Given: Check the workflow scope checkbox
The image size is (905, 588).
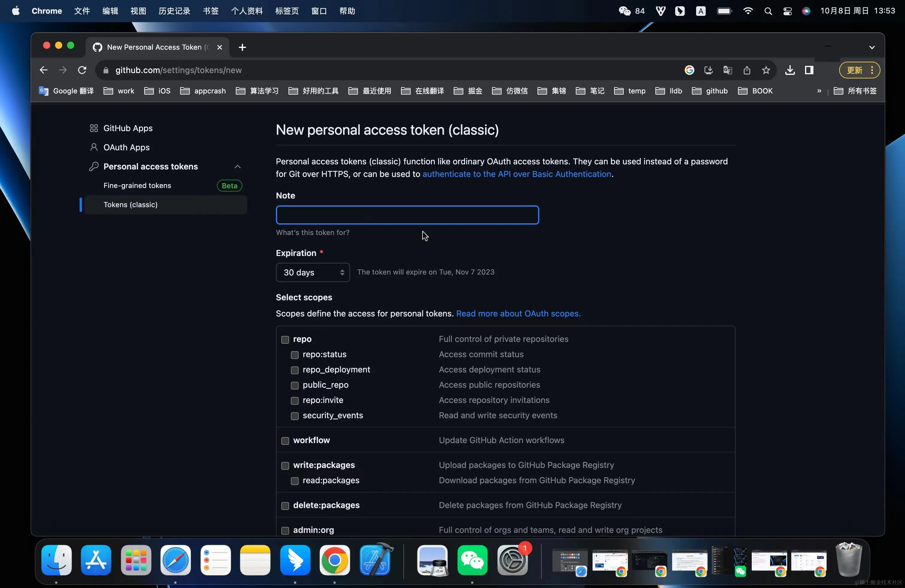Looking at the screenshot, I should [285, 440].
